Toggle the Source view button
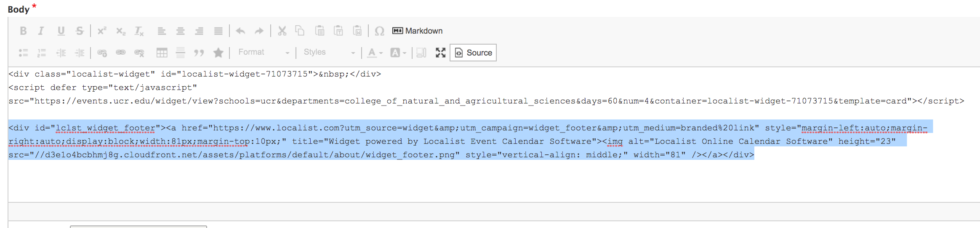The image size is (980, 228). point(473,53)
